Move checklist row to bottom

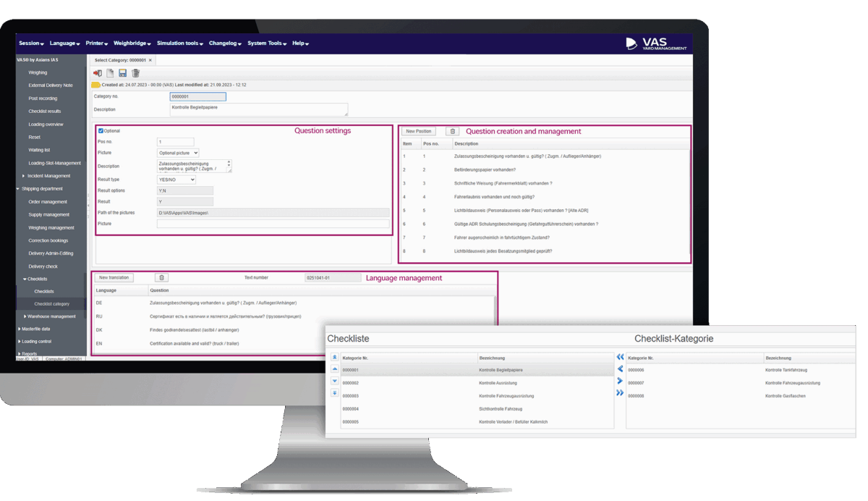pos(334,393)
